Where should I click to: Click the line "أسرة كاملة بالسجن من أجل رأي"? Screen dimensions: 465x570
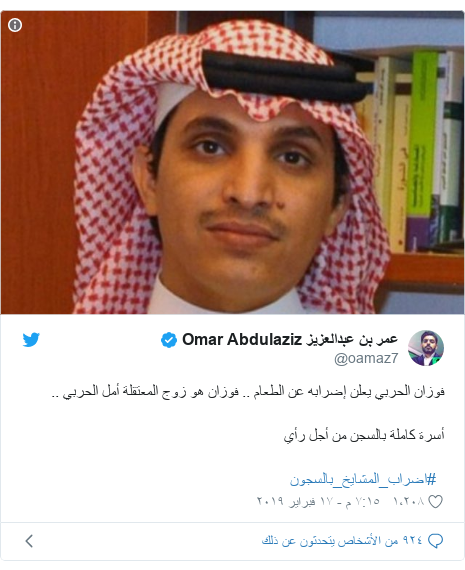(364, 435)
